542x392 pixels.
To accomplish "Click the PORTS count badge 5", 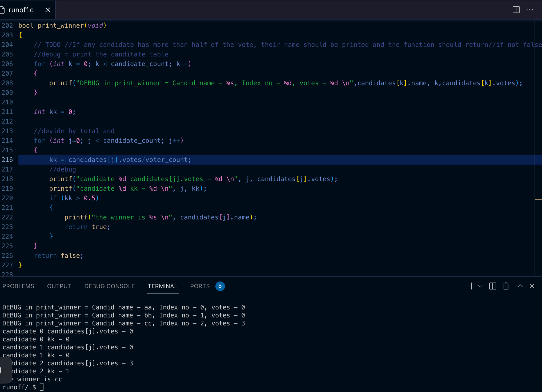I will (x=220, y=286).
